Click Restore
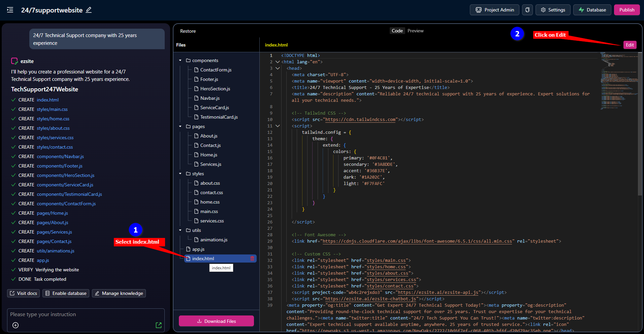 click(188, 31)
